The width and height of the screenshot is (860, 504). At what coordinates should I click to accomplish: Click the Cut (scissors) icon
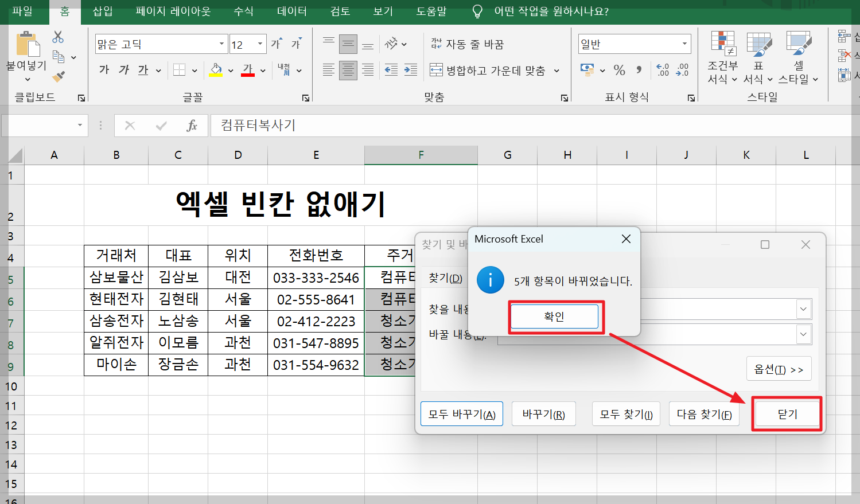click(57, 35)
